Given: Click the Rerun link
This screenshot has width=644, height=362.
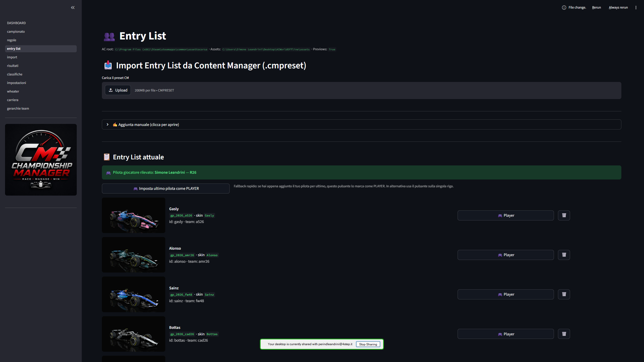Looking at the screenshot, I should tap(596, 8).
